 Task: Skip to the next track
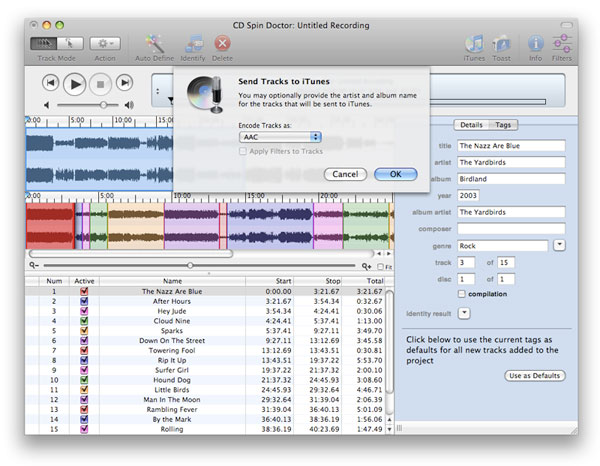(x=124, y=83)
